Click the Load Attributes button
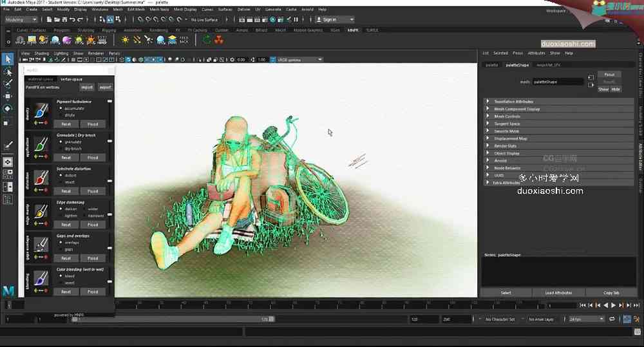644x347 pixels. pos(558,293)
